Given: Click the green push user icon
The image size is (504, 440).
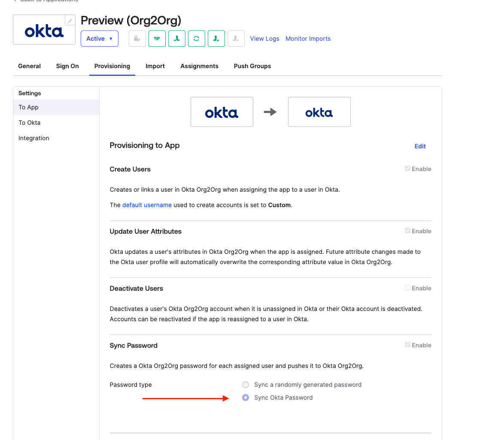Looking at the screenshot, I should tap(216, 39).
